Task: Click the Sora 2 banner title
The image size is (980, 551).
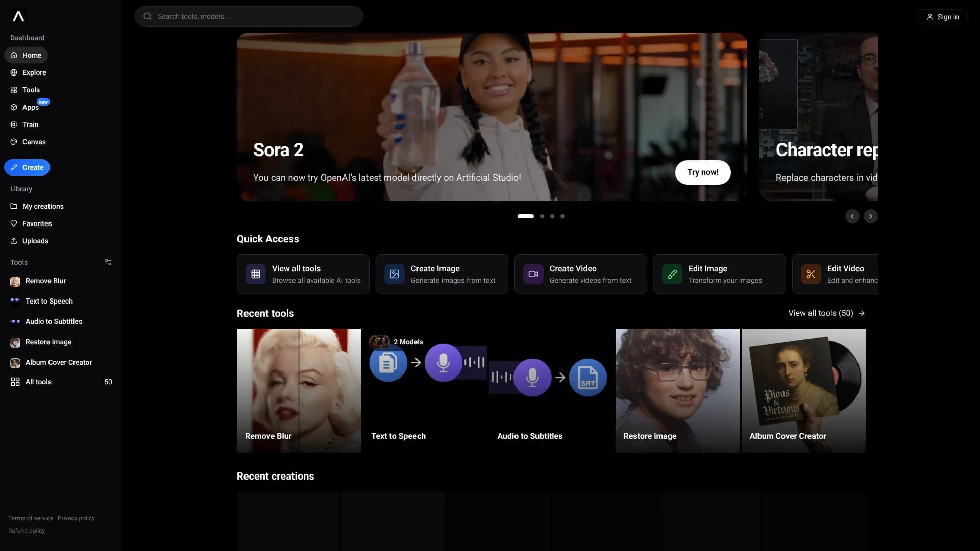Action: (278, 150)
